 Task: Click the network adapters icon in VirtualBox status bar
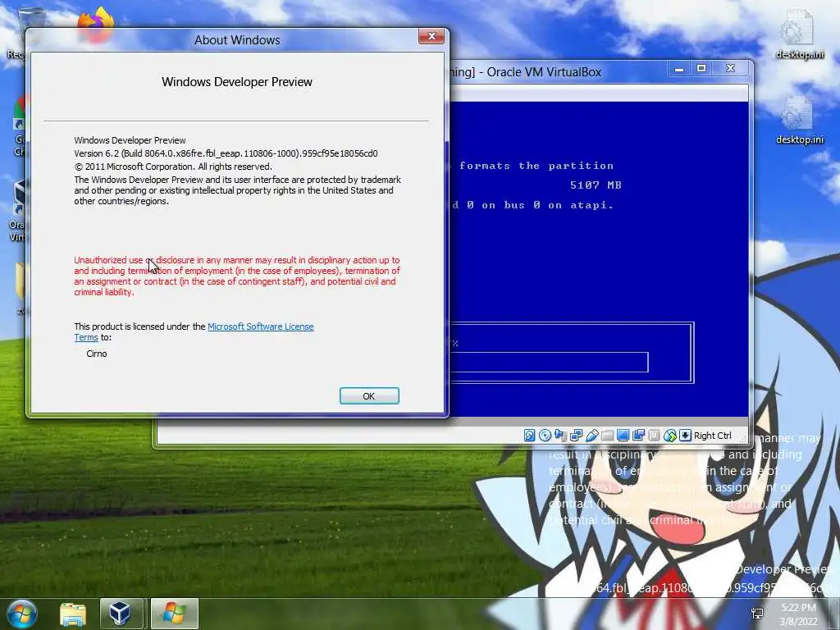[577, 436]
